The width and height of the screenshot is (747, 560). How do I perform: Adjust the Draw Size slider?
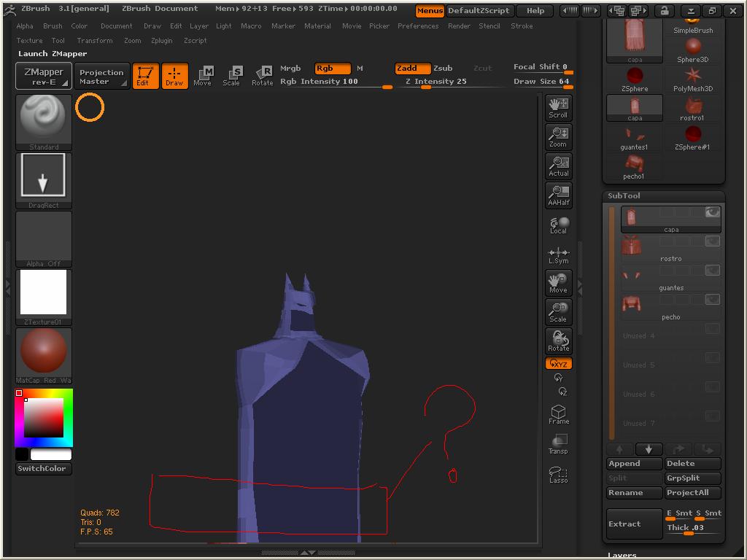pyautogui.click(x=543, y=82)
